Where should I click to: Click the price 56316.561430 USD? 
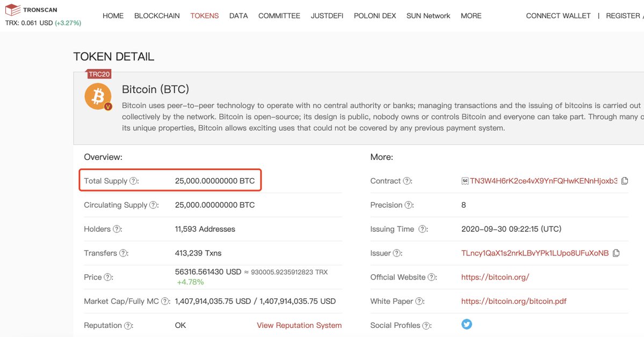tap(208, 272)
